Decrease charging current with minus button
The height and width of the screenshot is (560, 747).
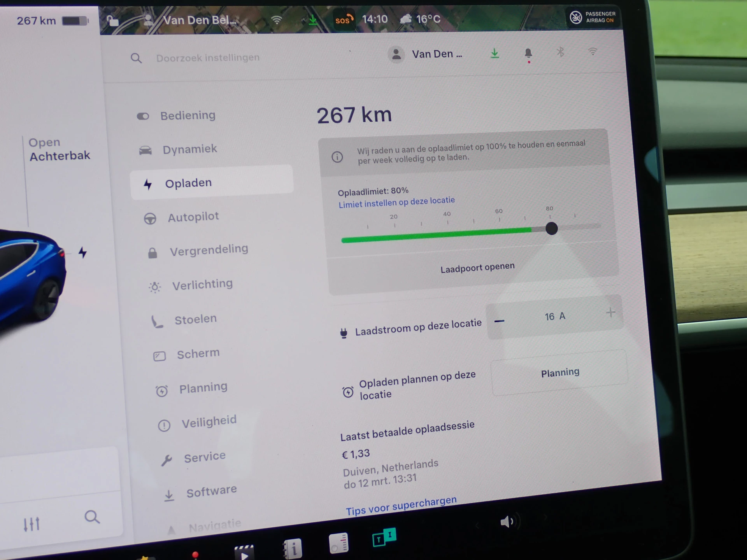coord(499,321)
